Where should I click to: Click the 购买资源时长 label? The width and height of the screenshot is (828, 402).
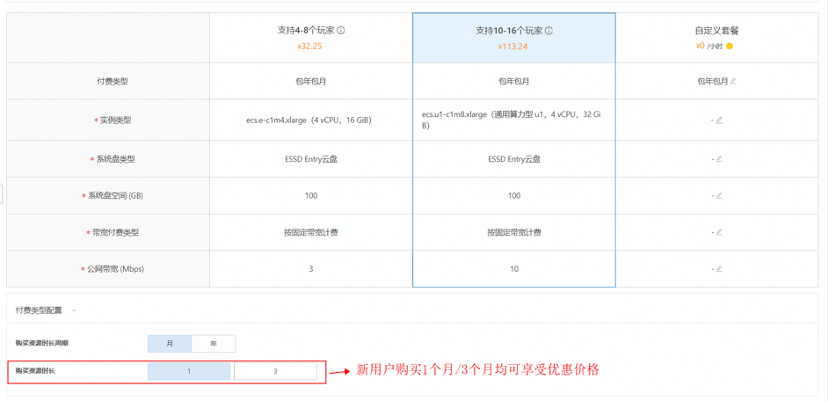(x=35, y=371)
